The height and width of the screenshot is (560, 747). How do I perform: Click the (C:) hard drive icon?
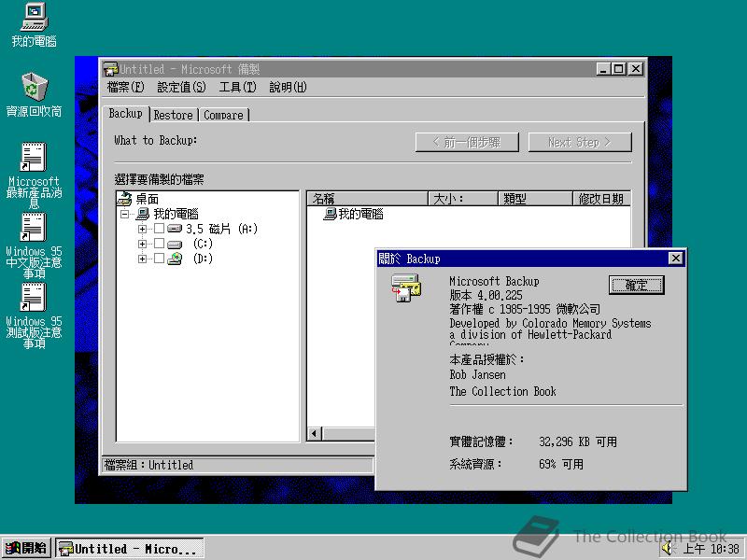click(175, 245)
